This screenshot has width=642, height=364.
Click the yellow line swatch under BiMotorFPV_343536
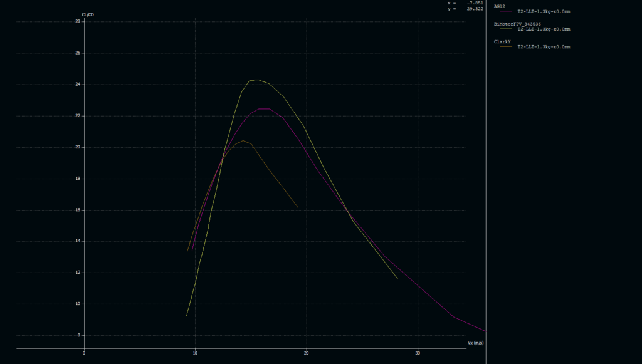[507, 29]
